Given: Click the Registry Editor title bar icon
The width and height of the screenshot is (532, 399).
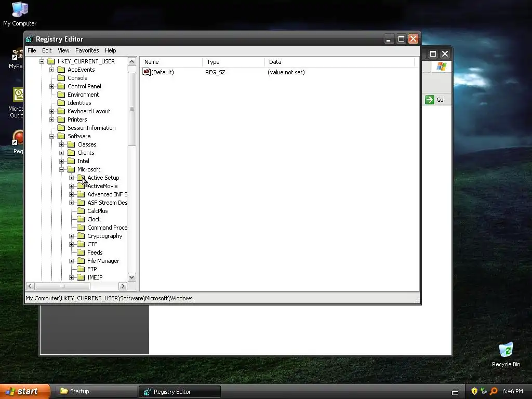Looking at the screenshot, I should (30, 39).
